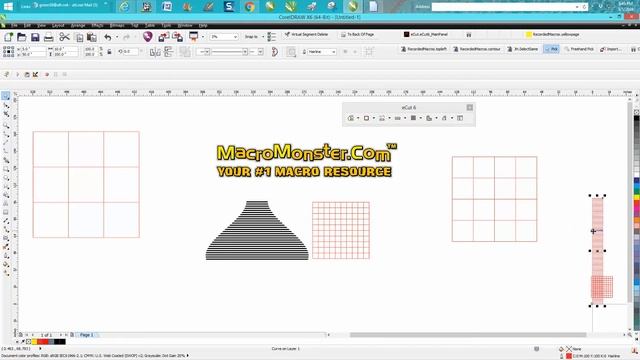Click the rotation angle field
The image size is (640, 360).
(130, 52)
